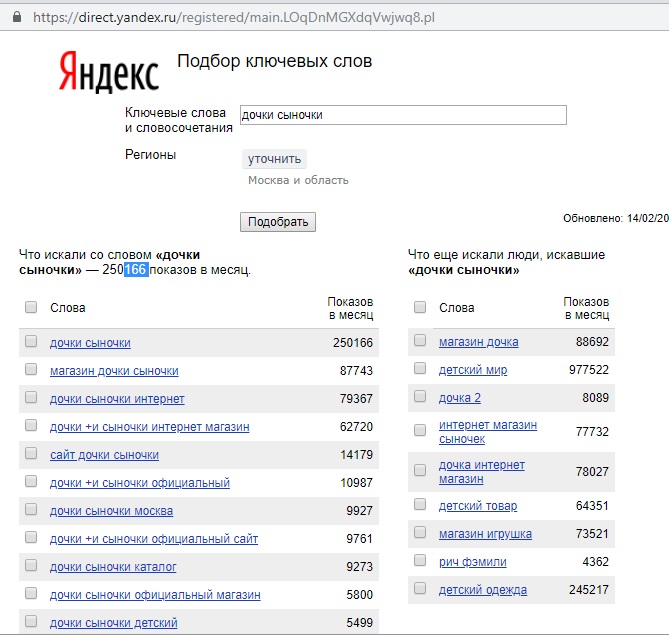Viewport: 669px width, 635px height.
Task: Open the магазин дочки сыночки link
Action: [114, 371]
